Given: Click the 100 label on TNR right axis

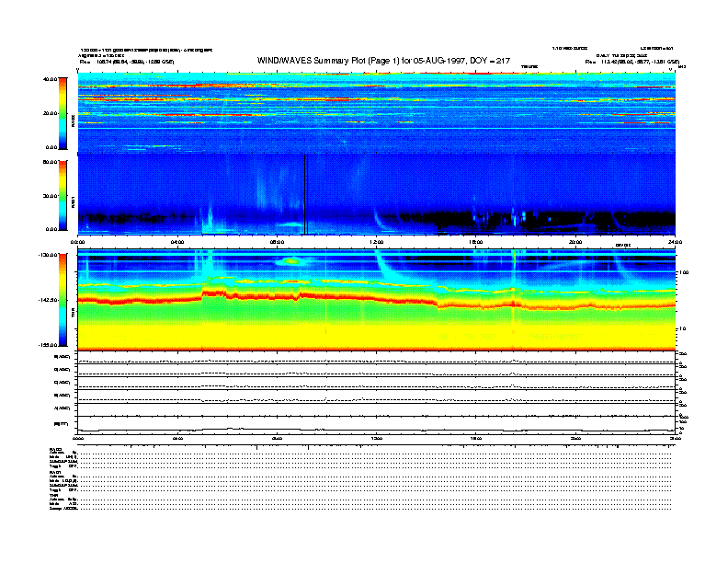Looking at the screenshot, I should (x=684, y=272).
